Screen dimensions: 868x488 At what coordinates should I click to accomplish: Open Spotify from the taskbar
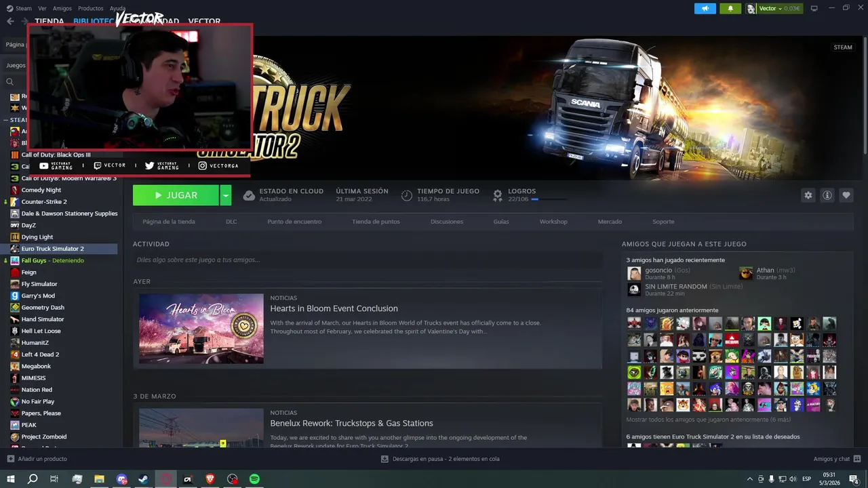pos(254,479)
